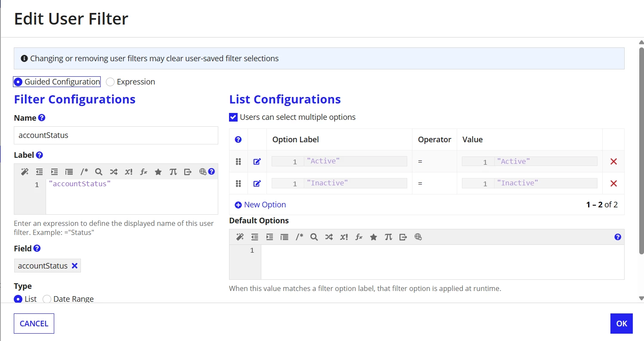Click the dialog scrollbar up arrow
This screenshot has height=341, width=644.
tap(641, 42)
